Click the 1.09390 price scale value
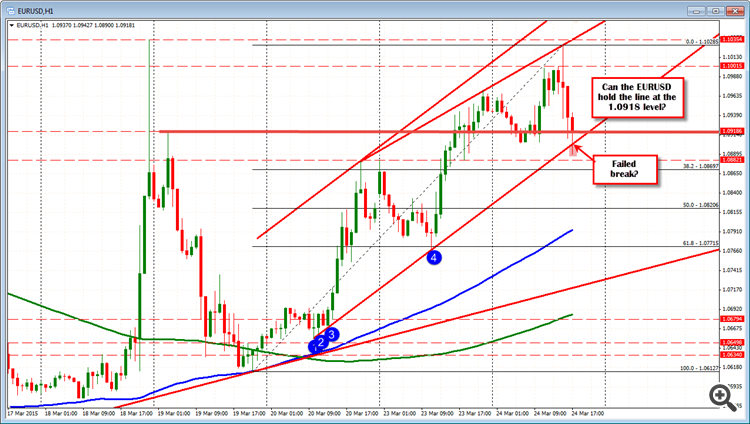The width and height of the screenshot is (750, 424). (x=732, y=115)
